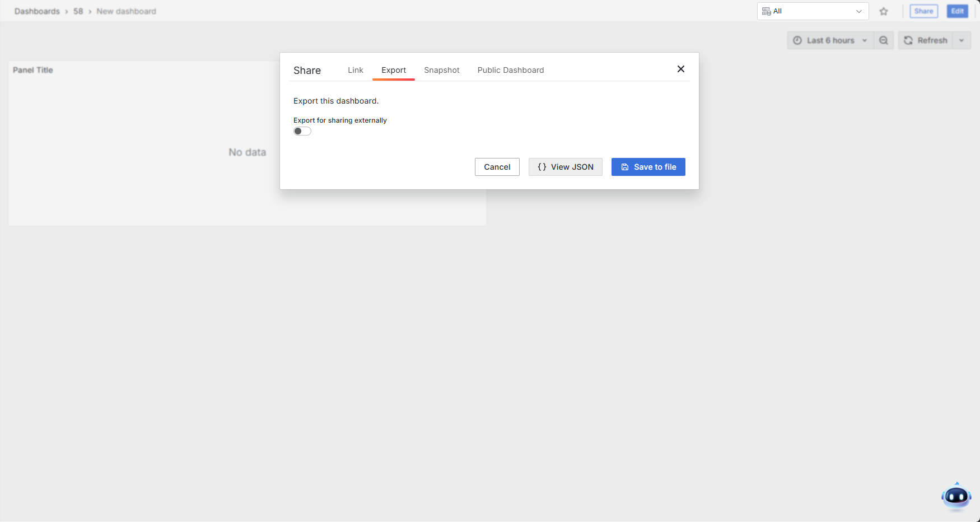
Task: Close the Share dialog with X
Action: point(681,69)
